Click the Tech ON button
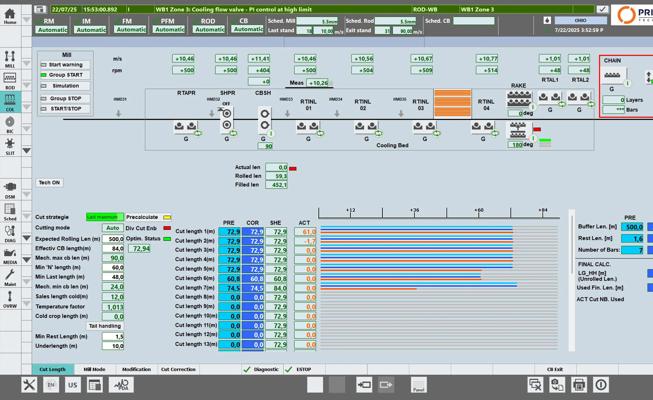This screenshot has height=400, width=653. coord(50,182)
